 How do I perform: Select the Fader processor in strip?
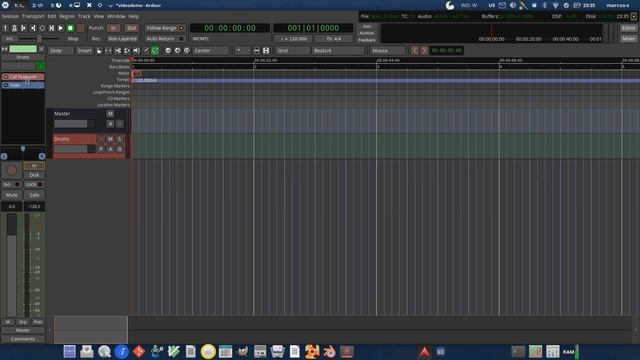click(x=23, y=85)
